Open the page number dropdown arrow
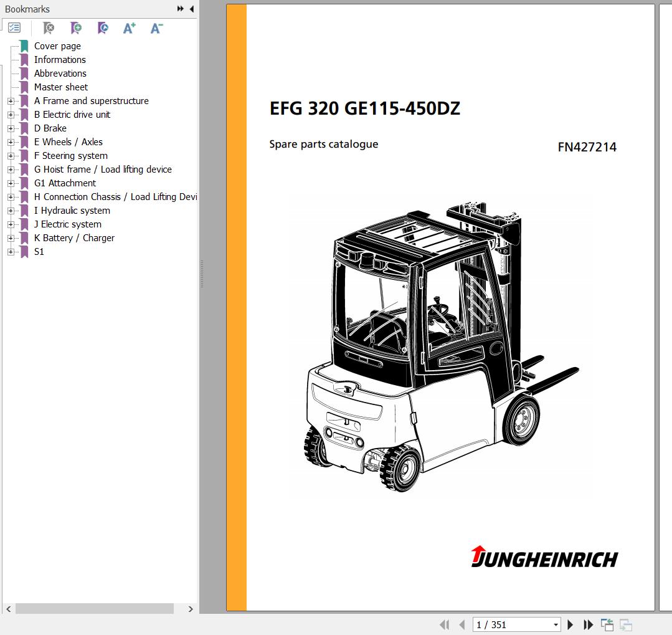The width and height of the screenshot is (672, 635). click(556, 624)
